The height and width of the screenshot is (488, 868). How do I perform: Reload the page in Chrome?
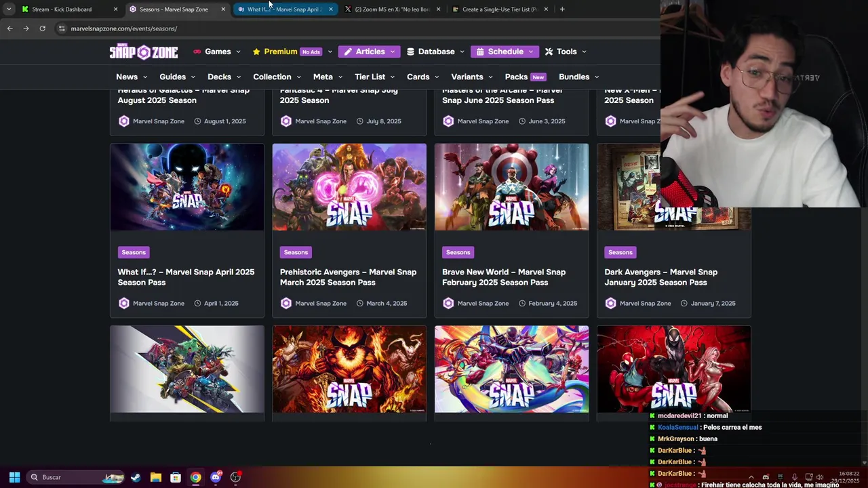click(42, 28)
